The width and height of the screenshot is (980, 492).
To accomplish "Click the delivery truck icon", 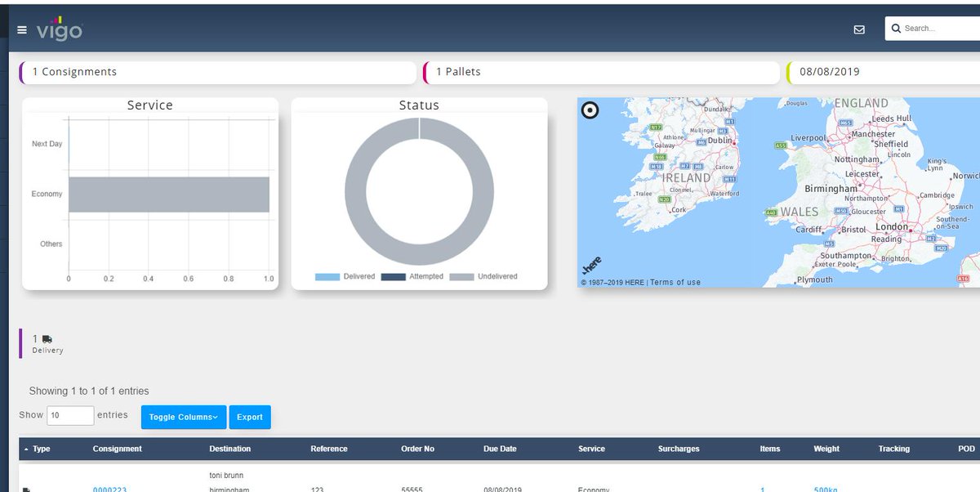I will pos(47,339).
